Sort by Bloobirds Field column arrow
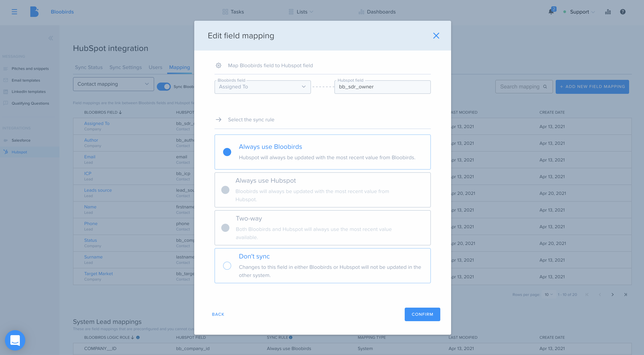This screenshot has height=355, width=644. click(x=120, y=112)
